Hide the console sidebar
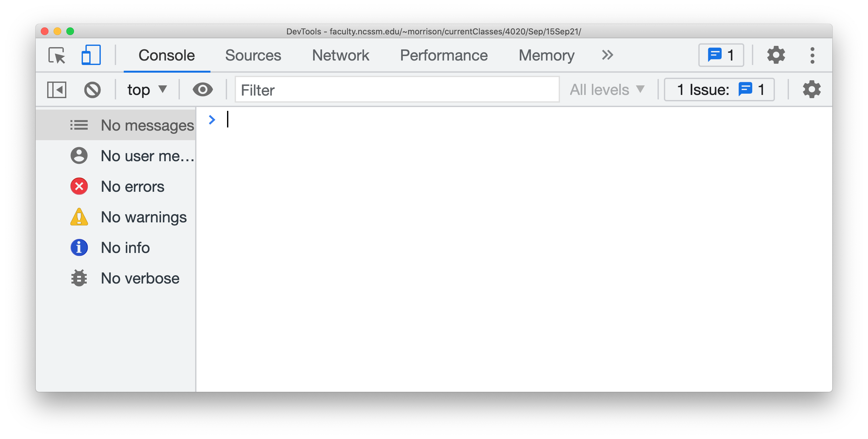 click(57, 90)
